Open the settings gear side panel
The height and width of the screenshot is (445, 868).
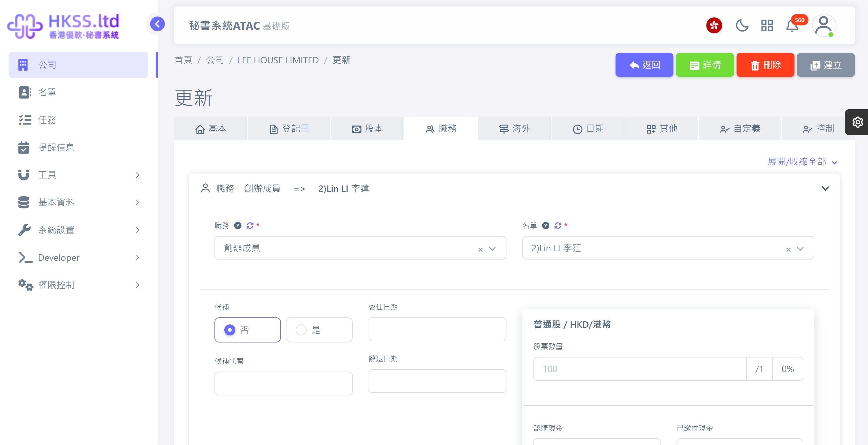click(858, 122)
